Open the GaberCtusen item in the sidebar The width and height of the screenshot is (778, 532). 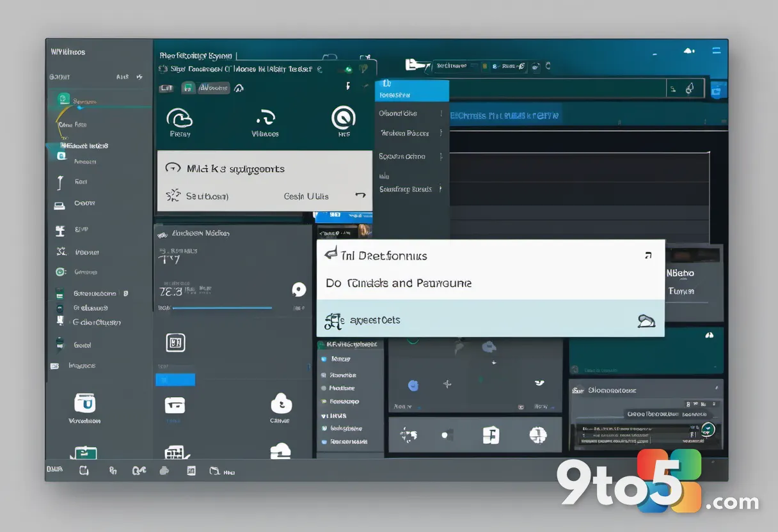click(97, 322)
